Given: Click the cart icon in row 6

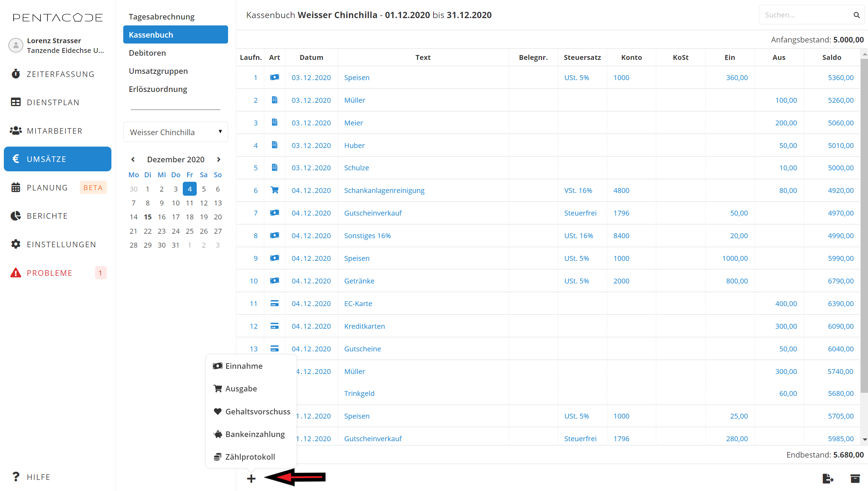Looking at the screenshot, I should 274,190.
